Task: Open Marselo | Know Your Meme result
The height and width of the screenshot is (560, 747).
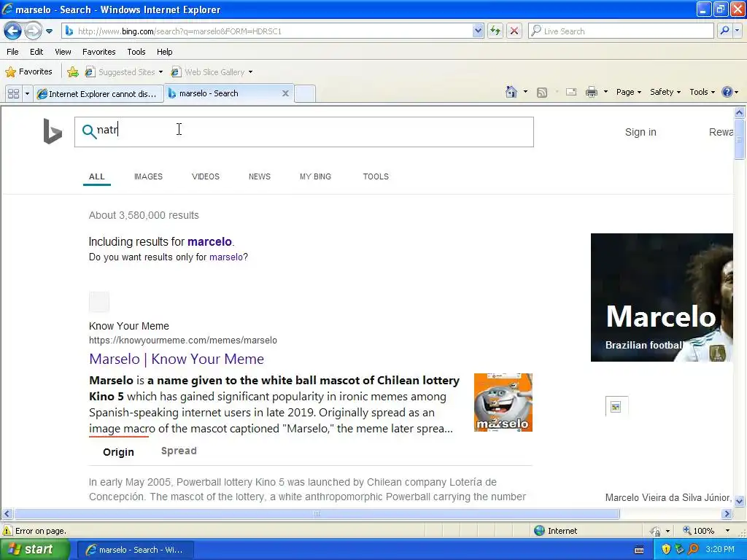Action: tap(177, 359)
